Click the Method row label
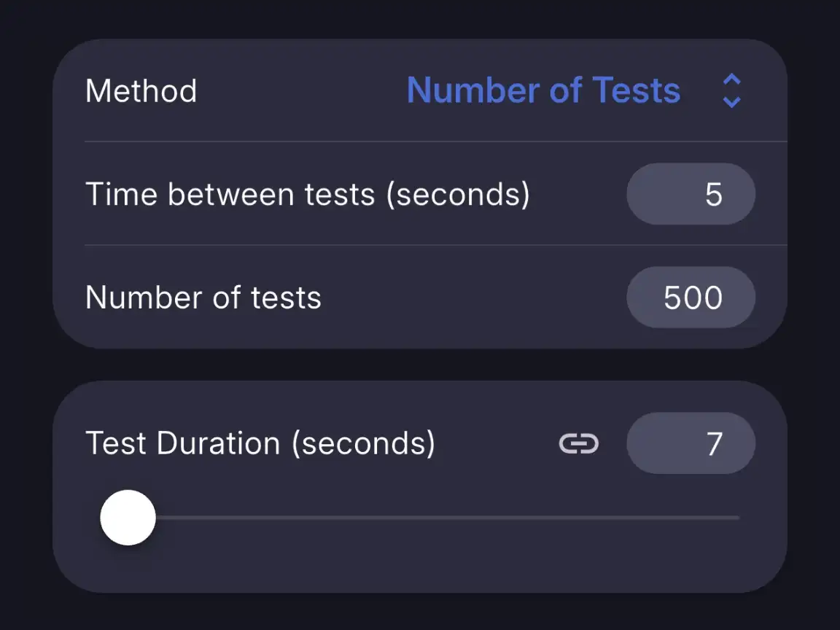This screenshot has width=840, height=630. (141, 90)
